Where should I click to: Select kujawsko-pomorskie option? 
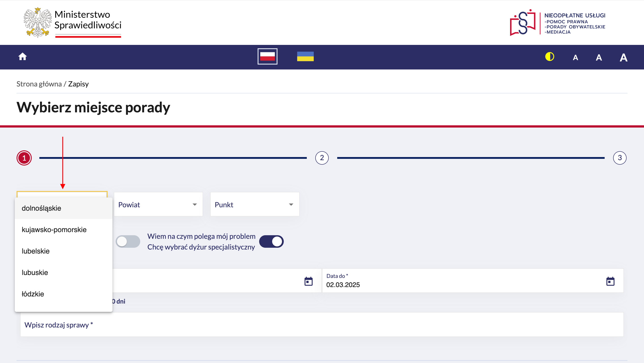(54, 230)
